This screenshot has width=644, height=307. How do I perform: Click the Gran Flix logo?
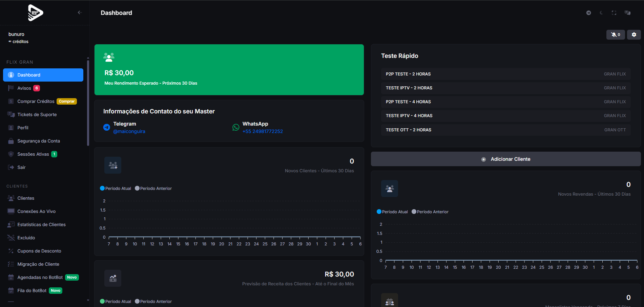click(35, 13)
